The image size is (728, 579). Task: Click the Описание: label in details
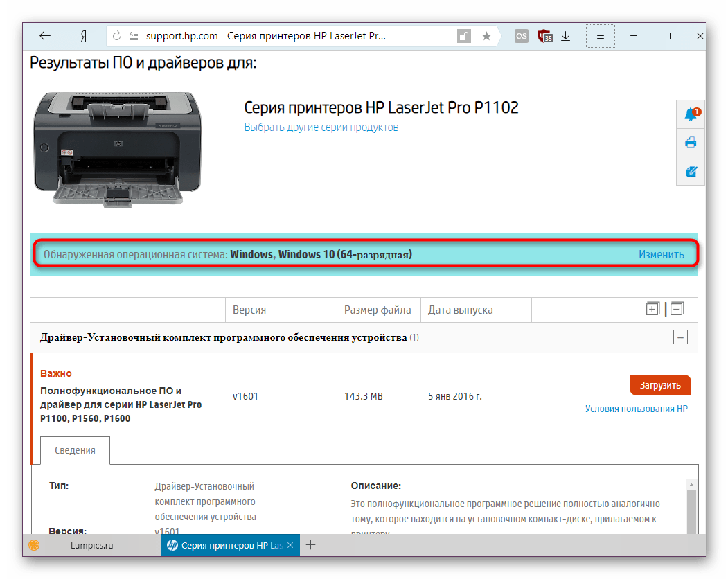(375, 486)
